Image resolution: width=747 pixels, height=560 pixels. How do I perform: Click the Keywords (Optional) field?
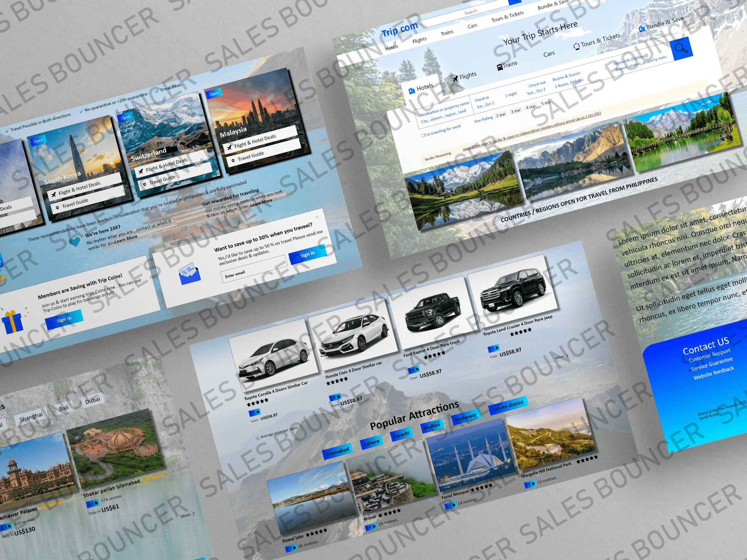(641, 63)
